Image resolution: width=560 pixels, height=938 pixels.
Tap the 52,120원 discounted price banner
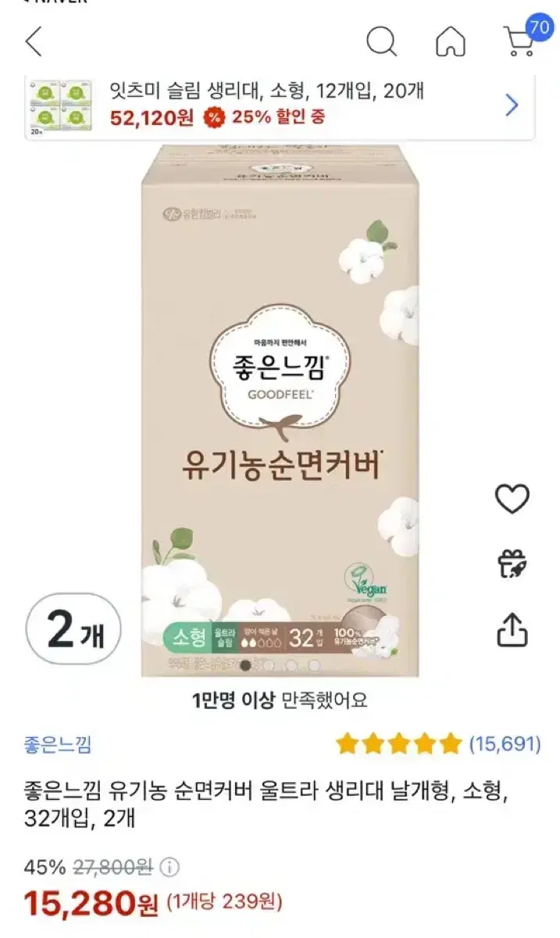point(152,117)
